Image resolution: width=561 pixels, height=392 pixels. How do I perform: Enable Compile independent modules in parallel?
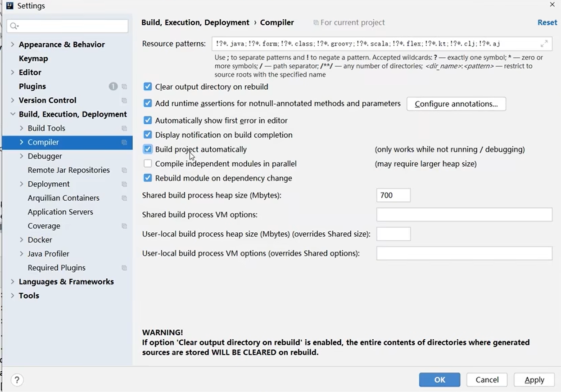click(148, 163)
